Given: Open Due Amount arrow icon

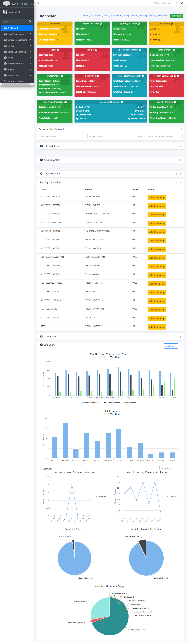Looking at the screenshot, I should 98,76.
